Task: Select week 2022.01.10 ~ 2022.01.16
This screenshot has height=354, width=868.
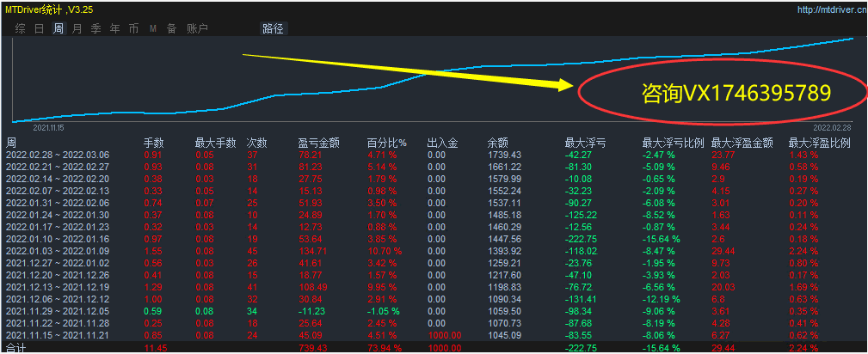Action: (x=59, y=238)
